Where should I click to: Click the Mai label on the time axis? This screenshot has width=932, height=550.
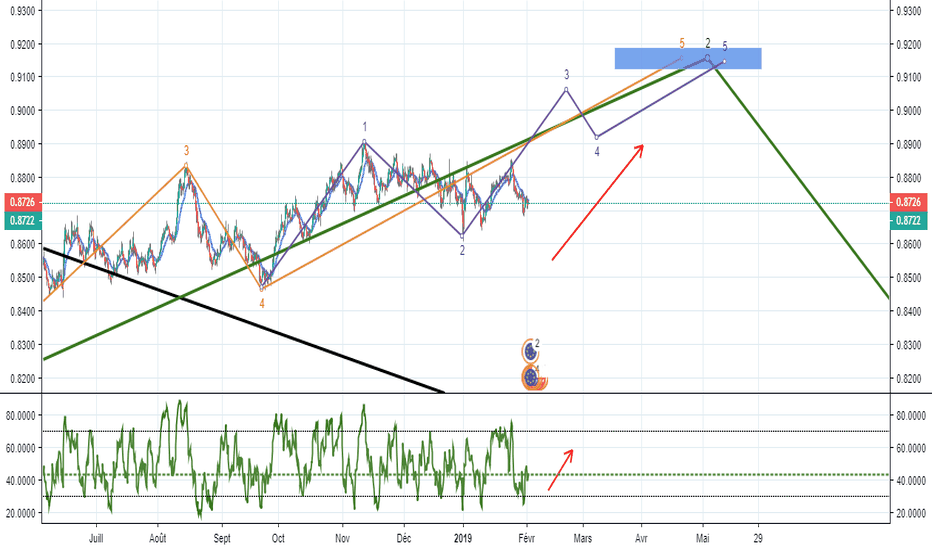(x=703, y=538)
